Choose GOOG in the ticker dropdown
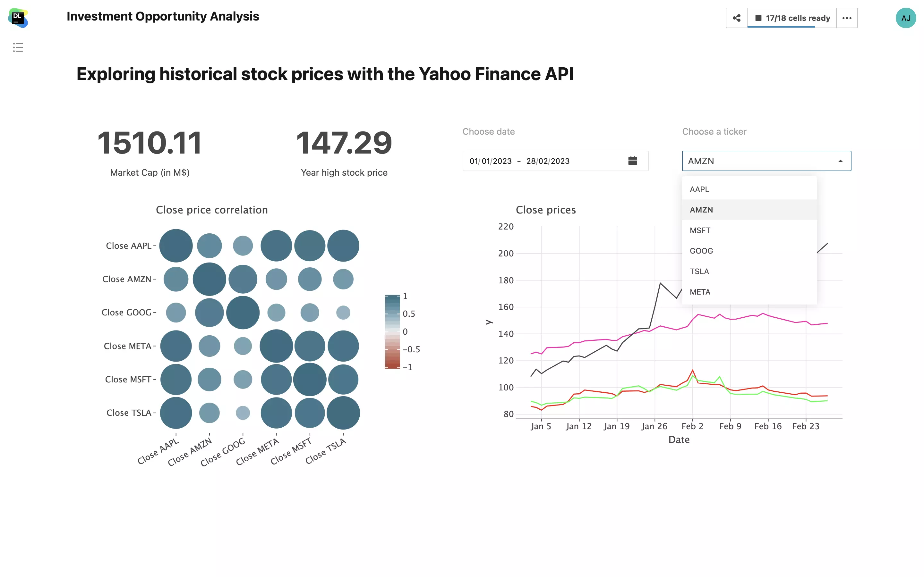Viewport: 924px width, 577px height. click(701, 251)
